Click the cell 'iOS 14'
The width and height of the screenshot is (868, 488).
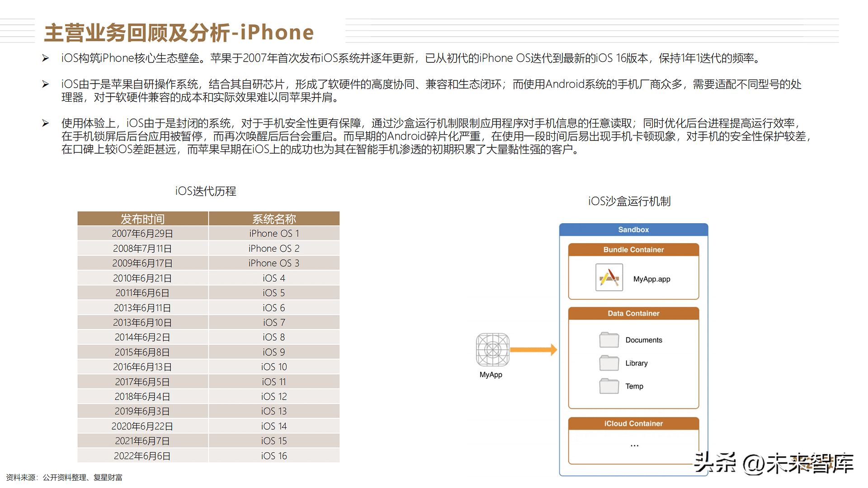(x=274, y=426)
